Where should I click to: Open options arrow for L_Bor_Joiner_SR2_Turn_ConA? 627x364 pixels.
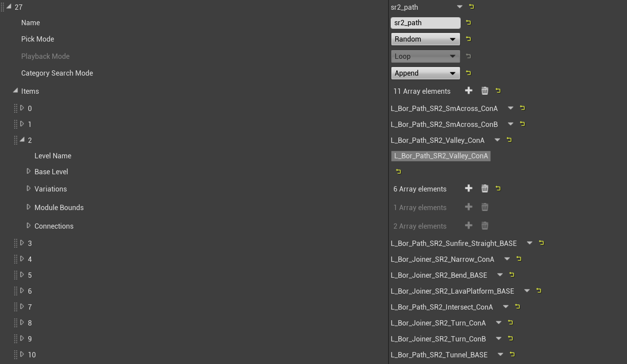tap(499, 322)
